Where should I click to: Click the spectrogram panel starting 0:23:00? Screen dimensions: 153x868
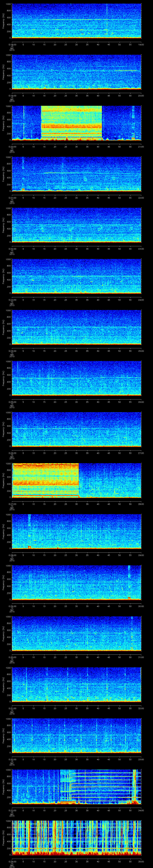pos(76,276)
